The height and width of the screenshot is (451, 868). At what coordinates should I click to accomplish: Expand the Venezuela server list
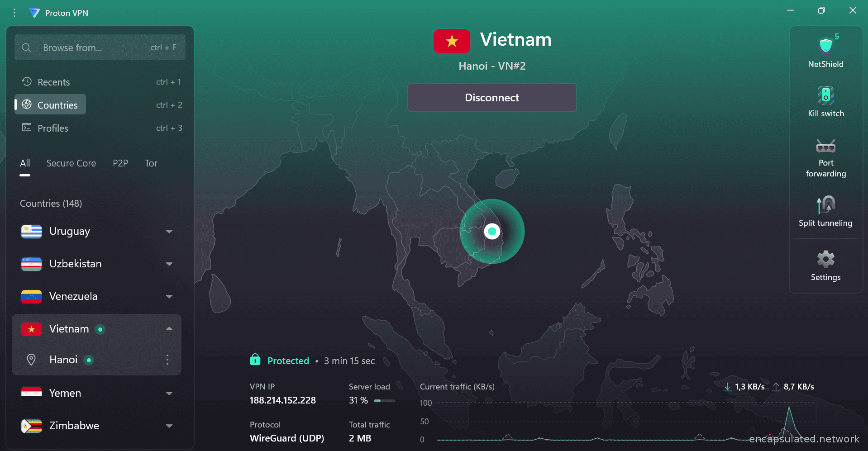pos(169,297)
